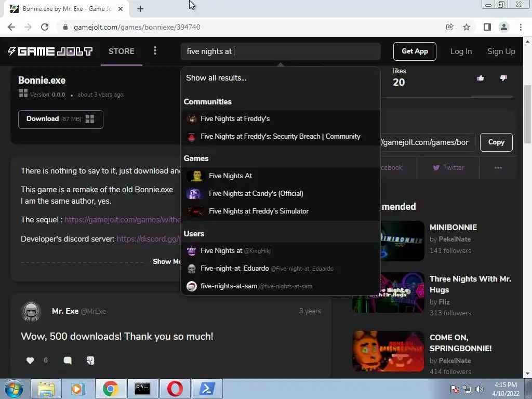This screenshot has width=532, height=399.
Task: Click 'Five Nights At' game thumbnail
Action: tap(195, 176)
